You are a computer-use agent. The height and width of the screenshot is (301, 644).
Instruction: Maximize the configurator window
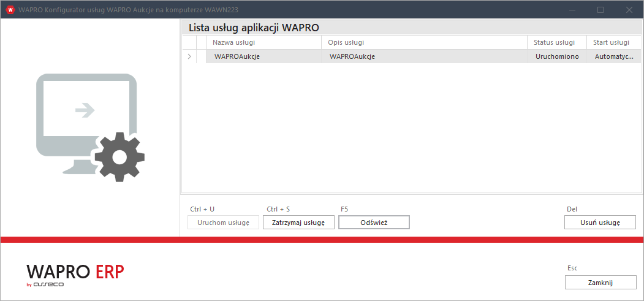[600, 10]
